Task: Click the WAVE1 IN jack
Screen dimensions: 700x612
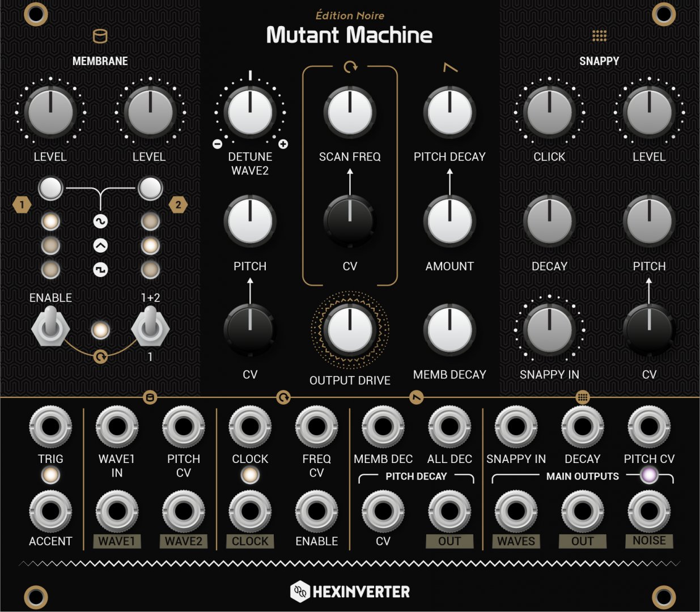Action: click(x=117, y=427)
